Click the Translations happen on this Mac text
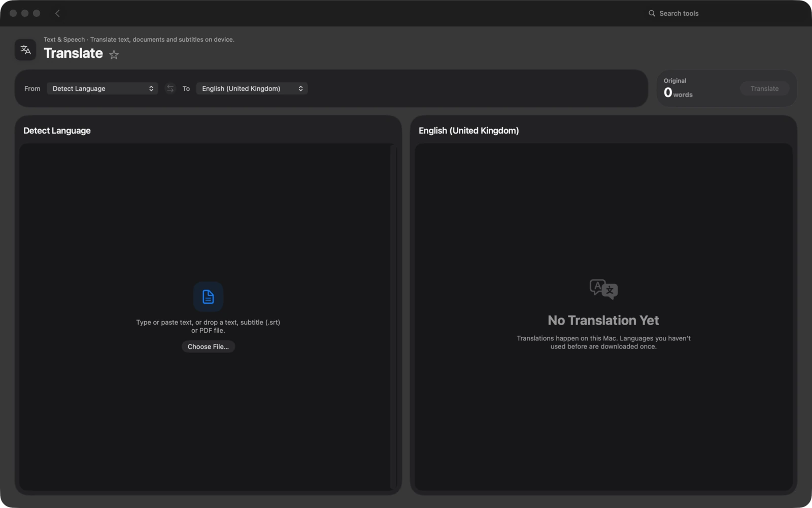Viewport: 812px width, 508px height. pyautogui.click(x=603, y=342)
